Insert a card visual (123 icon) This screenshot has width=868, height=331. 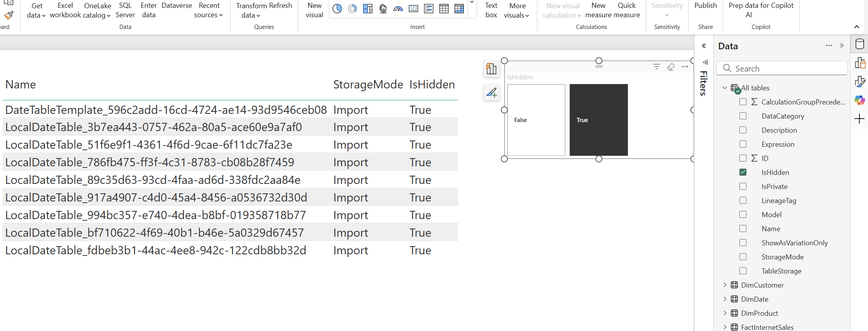click(x=413, y=9)
